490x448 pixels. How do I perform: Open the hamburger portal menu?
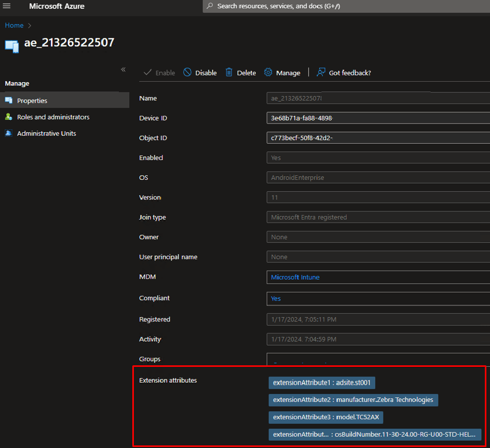pyautogui.click(x=7, y=6)
